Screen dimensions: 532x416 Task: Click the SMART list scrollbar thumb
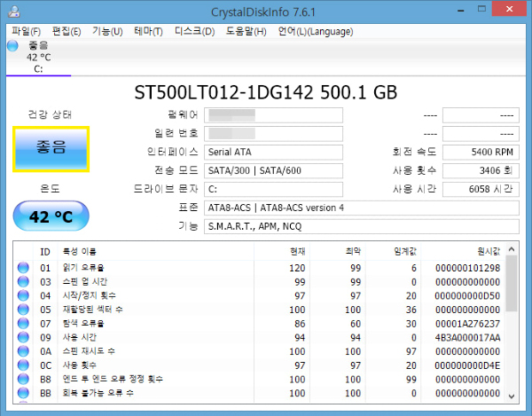pos(512,284)
